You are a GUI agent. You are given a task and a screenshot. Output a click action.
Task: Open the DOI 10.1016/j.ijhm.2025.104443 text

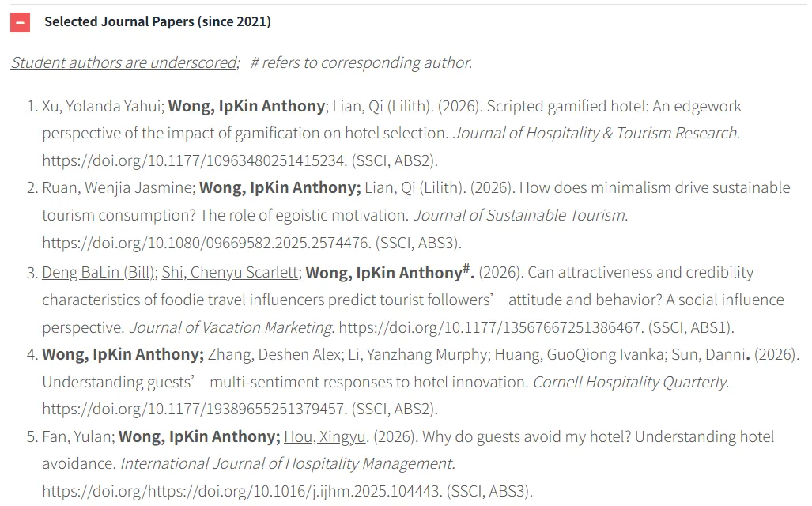click(242, 491)
